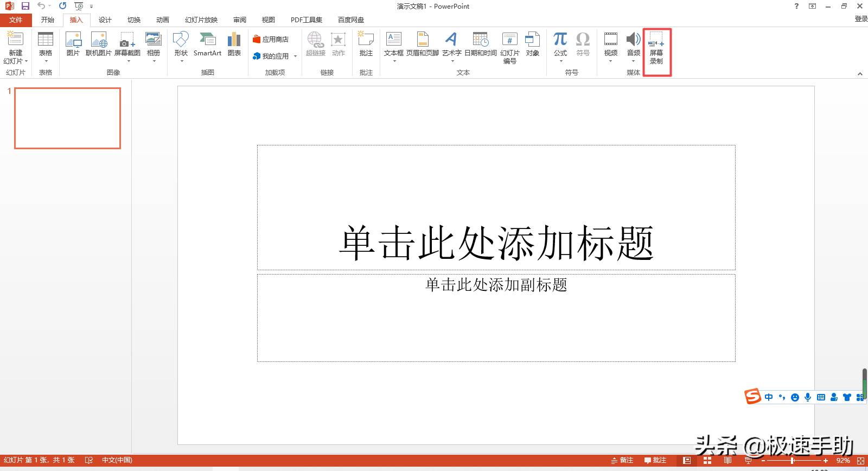Open the 文件 File tab
868x471 pixels.
(x=16, y=20)
